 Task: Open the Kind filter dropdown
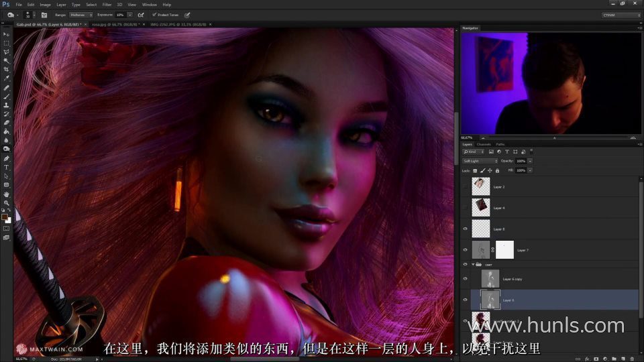(474, 152)
